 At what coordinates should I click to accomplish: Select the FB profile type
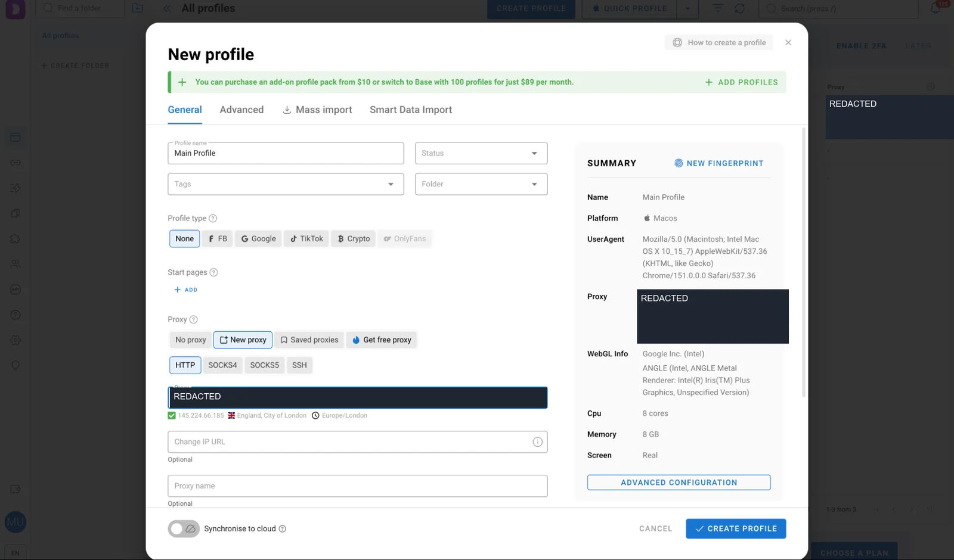click(217, 239)
